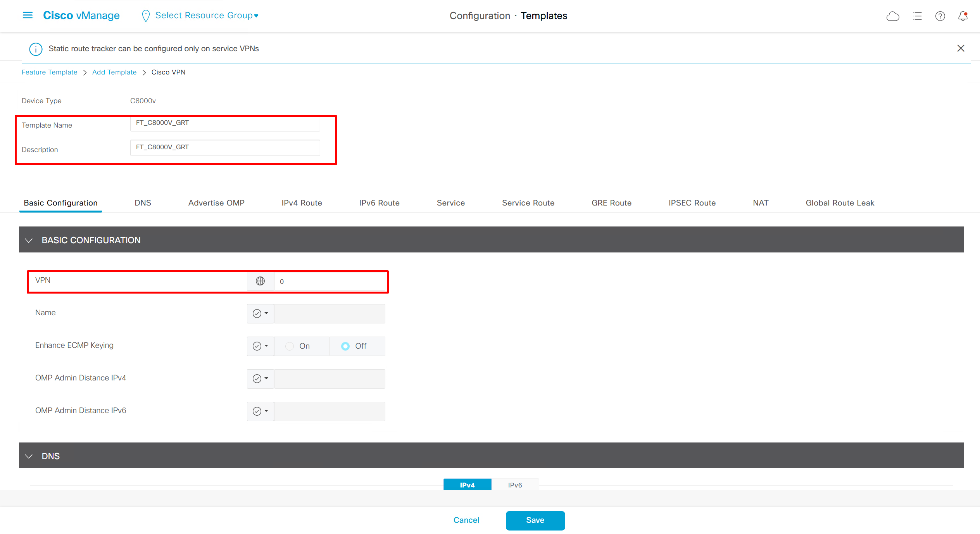Open scope dropdown for Name field
The width and height of the screenshot is (980, 534).
tap(261, 313)
